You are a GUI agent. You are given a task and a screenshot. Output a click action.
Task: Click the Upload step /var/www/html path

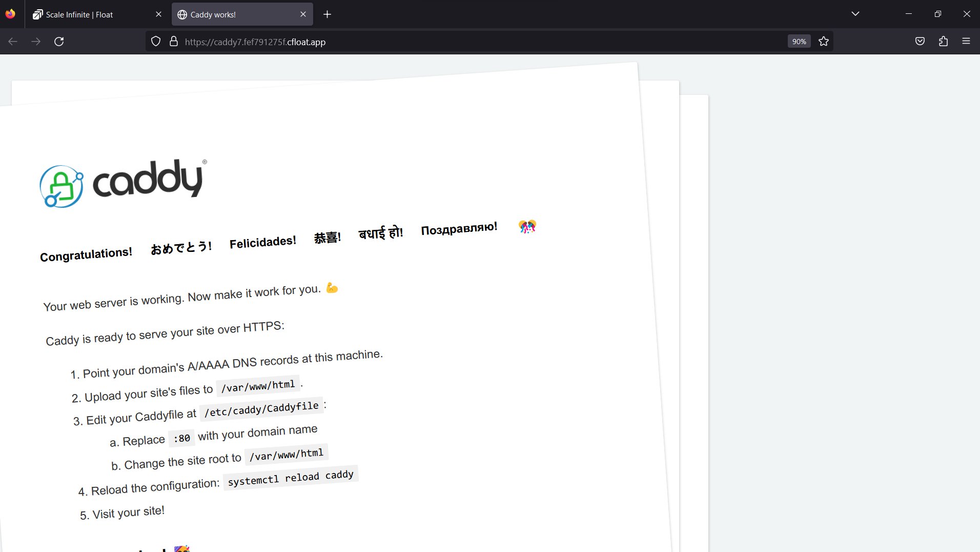click(x=258, y=386)
